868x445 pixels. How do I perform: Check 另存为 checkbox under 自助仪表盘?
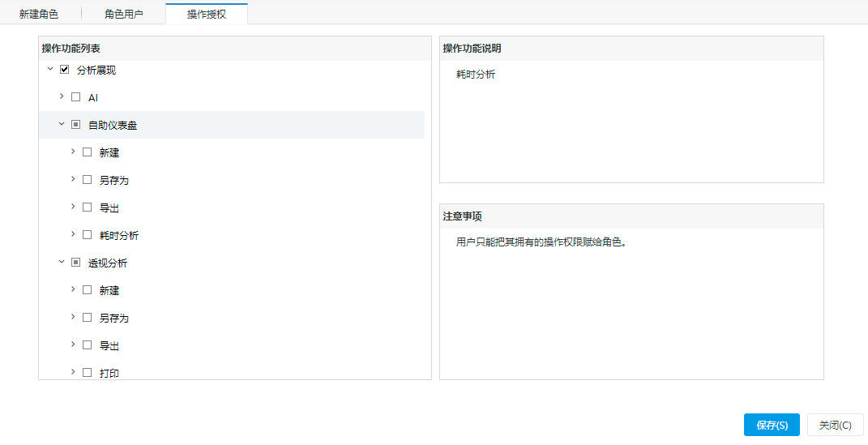[87, 179]
